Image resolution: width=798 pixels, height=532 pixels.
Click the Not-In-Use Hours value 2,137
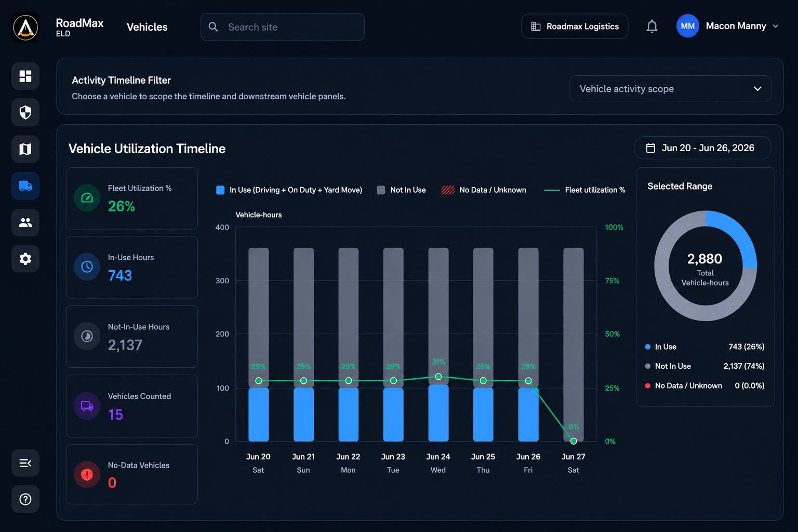tap(125, 345)
